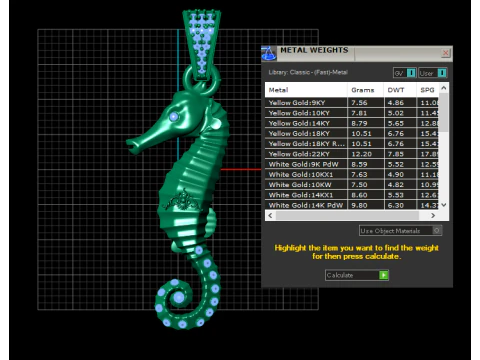
Task: Click the 4.90 DWT cell
Action: (x=400, y=175)
